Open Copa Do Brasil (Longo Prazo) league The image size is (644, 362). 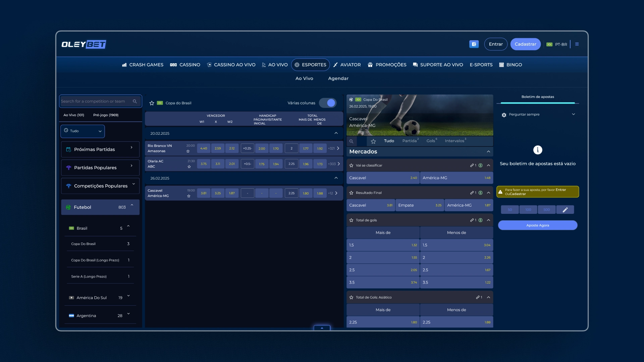click(x=100, y=260)
